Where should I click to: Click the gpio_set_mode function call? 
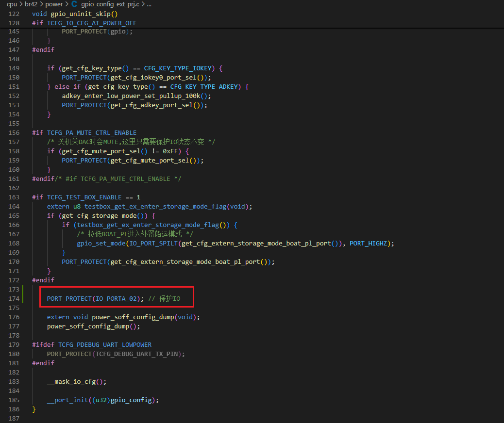(x=101, y=244)
